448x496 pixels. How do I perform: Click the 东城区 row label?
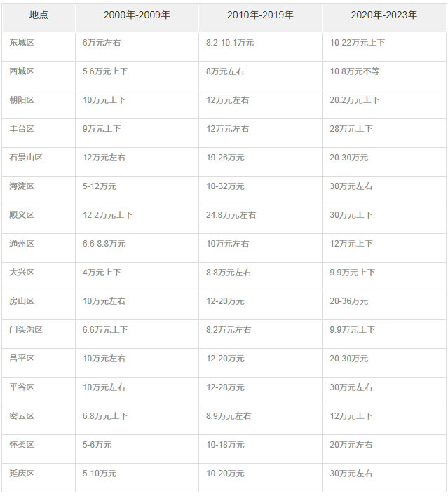(x=22, y=43)
